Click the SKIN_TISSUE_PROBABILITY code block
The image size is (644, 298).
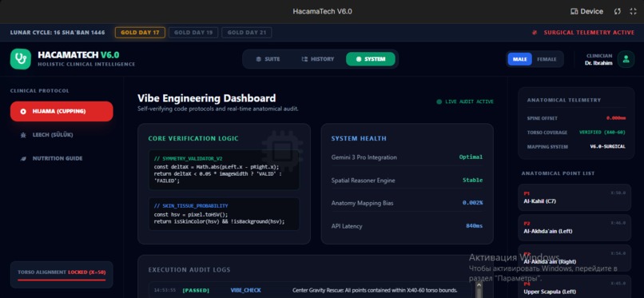point(224,214)
